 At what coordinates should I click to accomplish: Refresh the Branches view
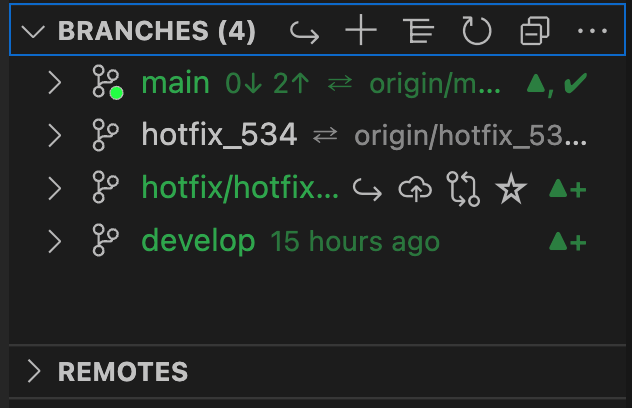[x=477, y=31]
